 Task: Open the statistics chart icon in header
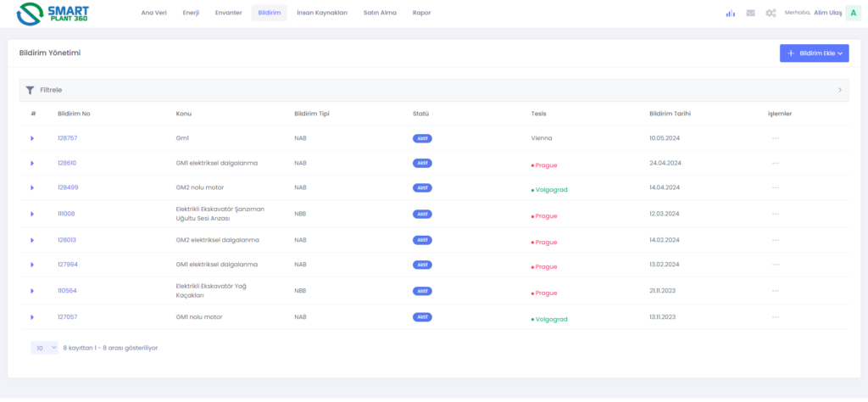point(730,13)
